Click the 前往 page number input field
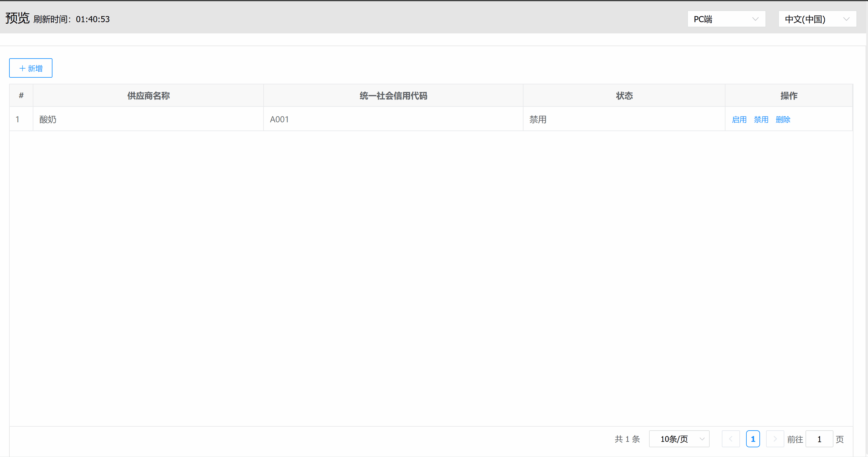The width and height of the screenshot is (868, 457). 819,439
